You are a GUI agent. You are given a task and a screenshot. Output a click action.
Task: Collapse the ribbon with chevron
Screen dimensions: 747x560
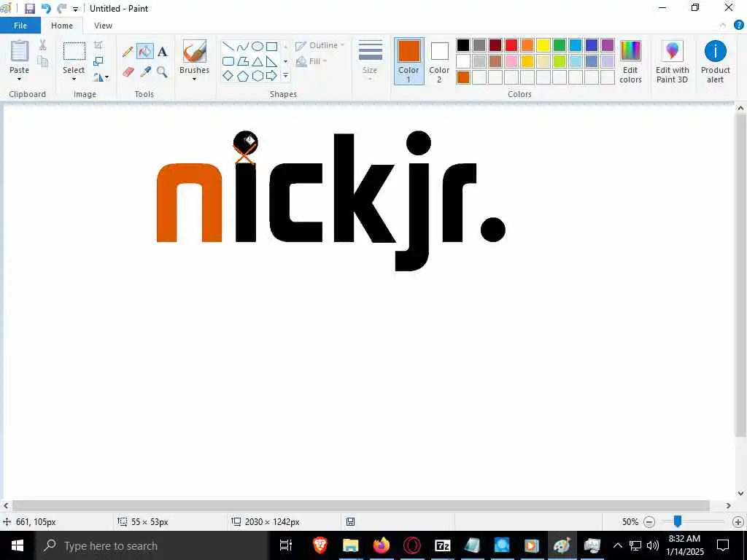pos(723,26)
